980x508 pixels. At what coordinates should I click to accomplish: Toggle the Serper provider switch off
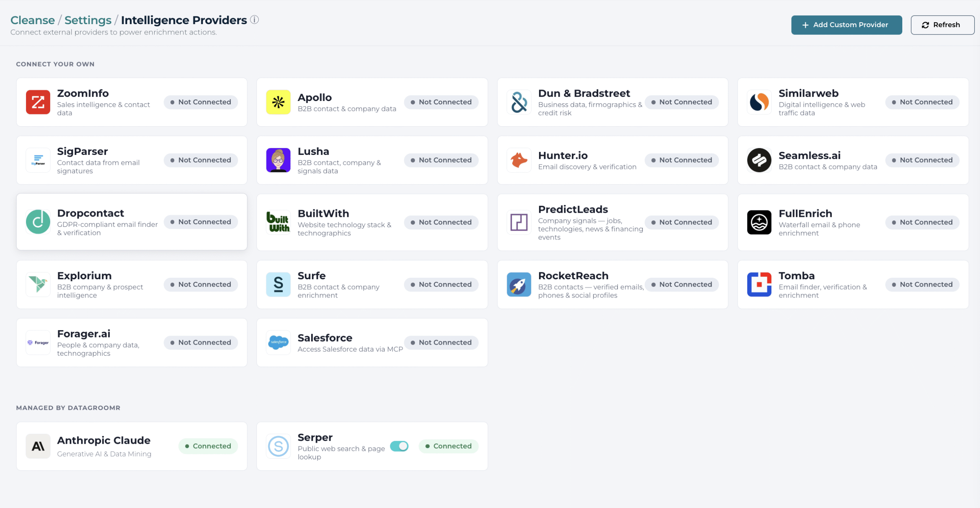399,446
